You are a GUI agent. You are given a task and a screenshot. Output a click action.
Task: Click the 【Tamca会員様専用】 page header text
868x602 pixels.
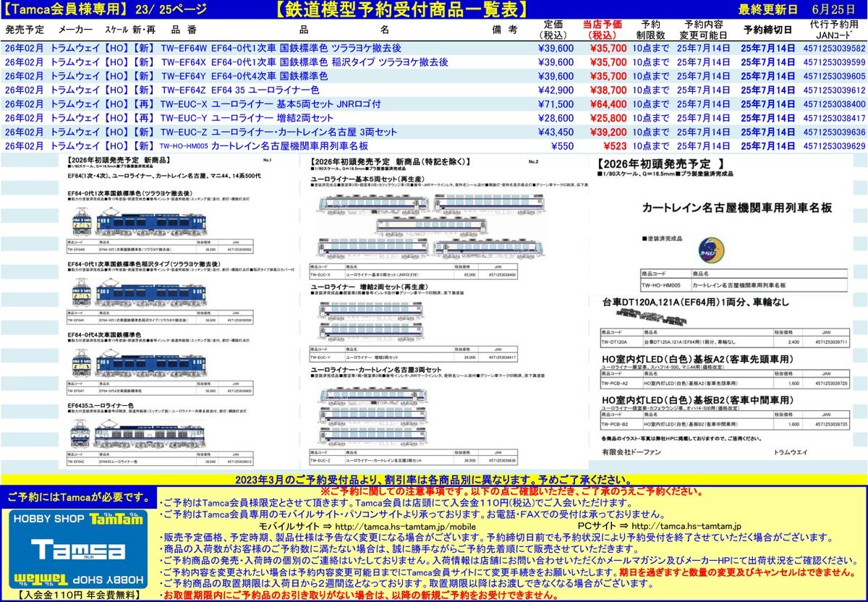coord(66,9)
